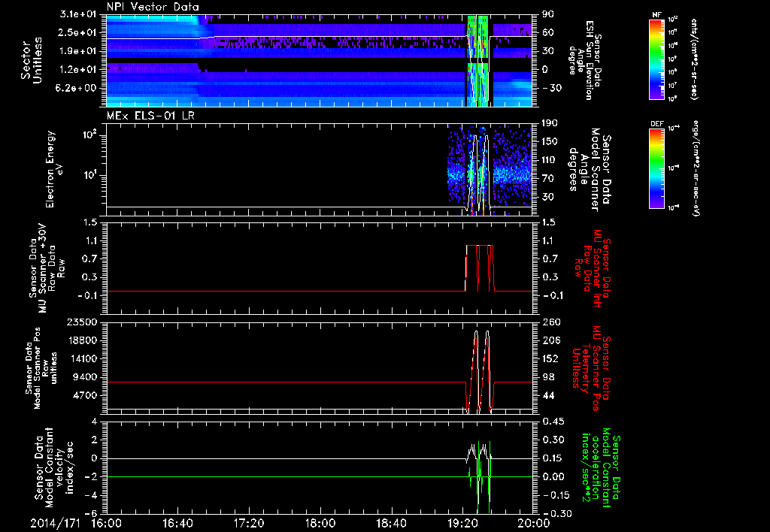Screen dimensions: 770x532
Task: Click the "2014/171" date label
Action: (53, 523)
